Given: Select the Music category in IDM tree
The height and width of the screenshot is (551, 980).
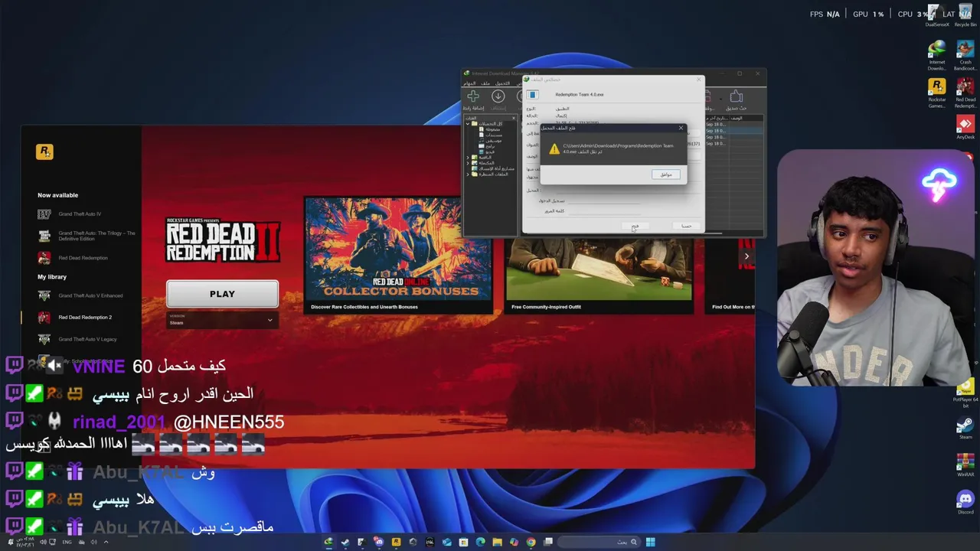Looking at the screenshot, I should tap(489, 141).
